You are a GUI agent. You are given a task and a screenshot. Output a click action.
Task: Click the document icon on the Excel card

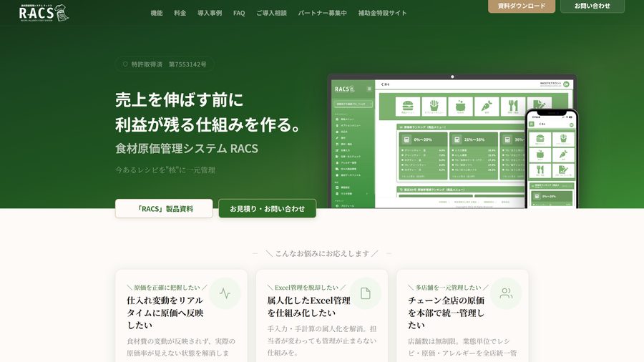pos(365,293)
